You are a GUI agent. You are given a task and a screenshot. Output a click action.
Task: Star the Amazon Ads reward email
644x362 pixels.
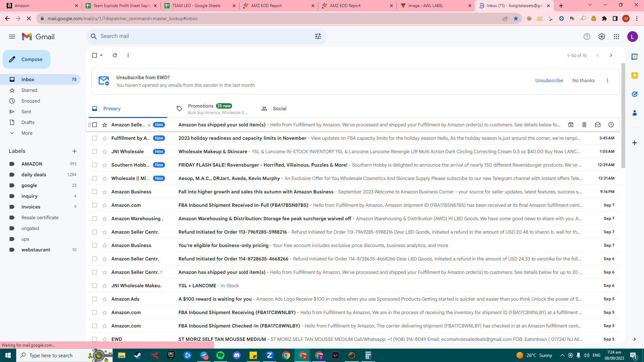105,299
